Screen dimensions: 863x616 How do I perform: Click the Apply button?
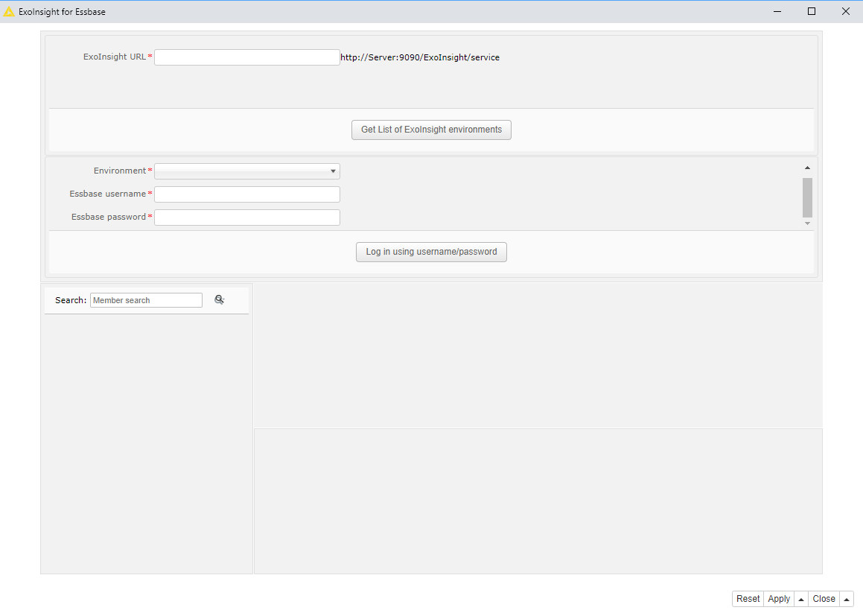tap(779, 599)
